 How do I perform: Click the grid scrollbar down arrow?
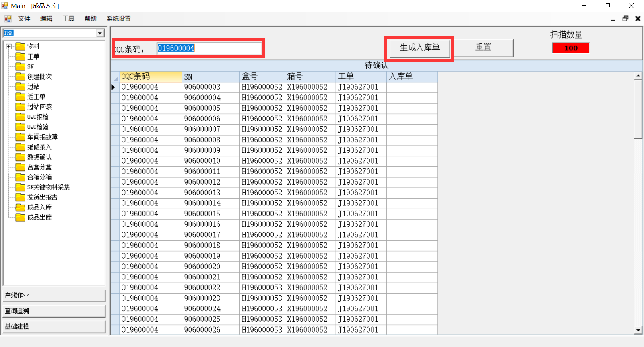638,330
